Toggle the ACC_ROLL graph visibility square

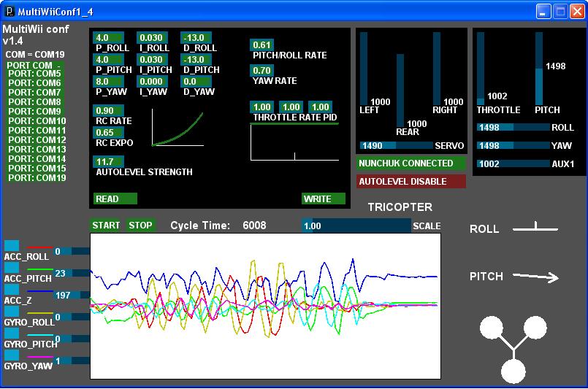click(12, 245)
